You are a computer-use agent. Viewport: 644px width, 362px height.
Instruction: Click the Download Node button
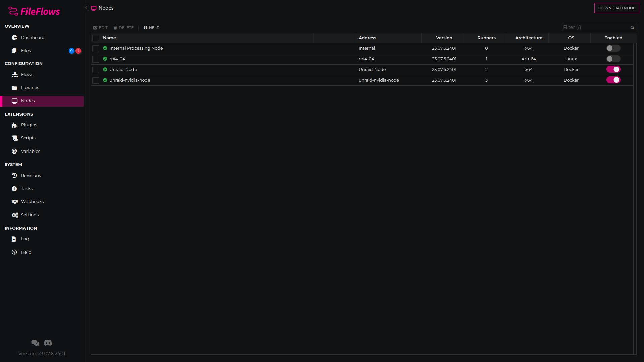(616, 8)
